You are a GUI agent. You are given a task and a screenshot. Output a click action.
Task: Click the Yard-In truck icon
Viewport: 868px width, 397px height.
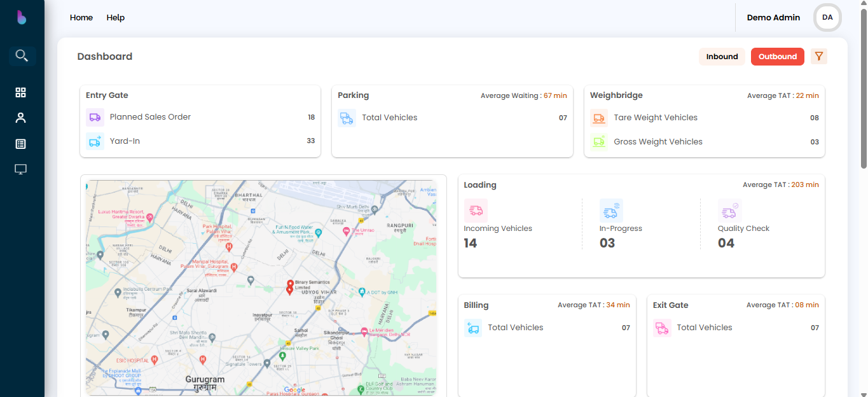click(95, 141)
